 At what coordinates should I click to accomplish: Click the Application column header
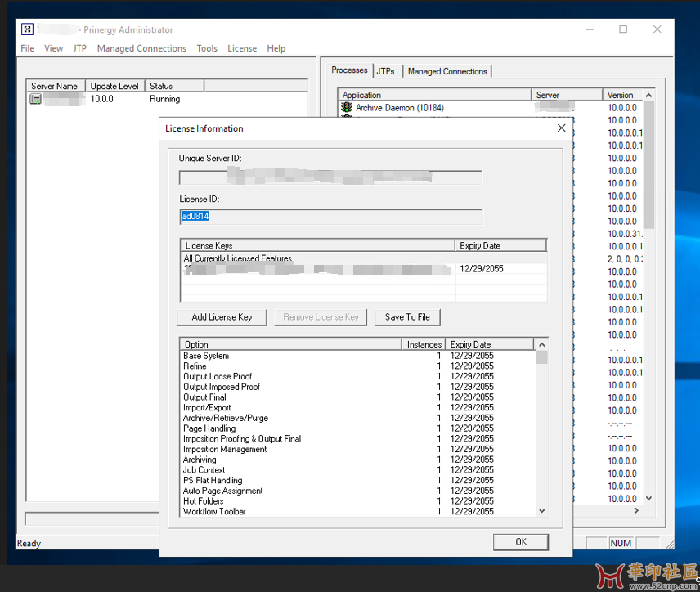point(435,95)
